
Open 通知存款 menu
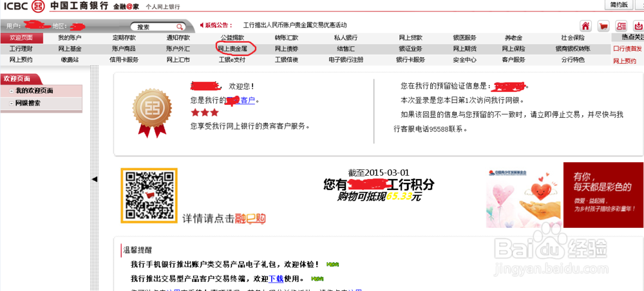pos(178,38)
